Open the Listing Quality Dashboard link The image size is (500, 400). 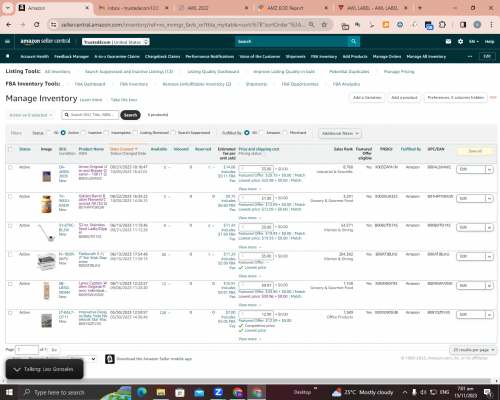(x=213, y=72)
